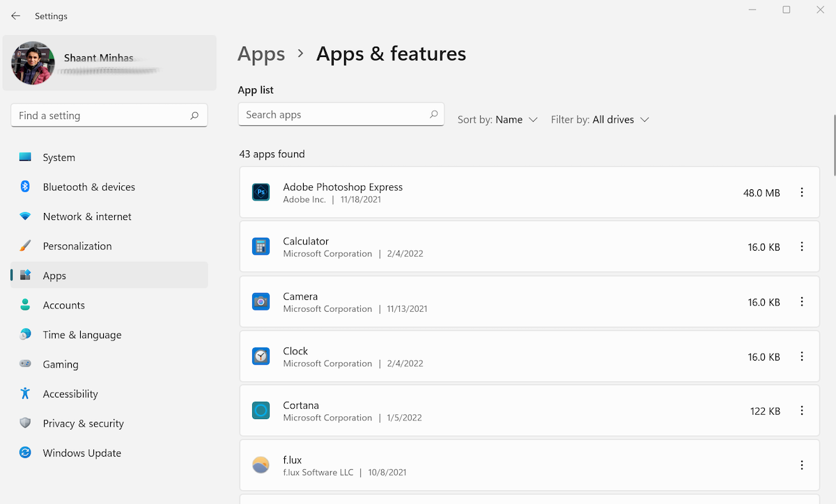
Task: Click the magnifier in the Search apps box
Action: click(433, 114)
